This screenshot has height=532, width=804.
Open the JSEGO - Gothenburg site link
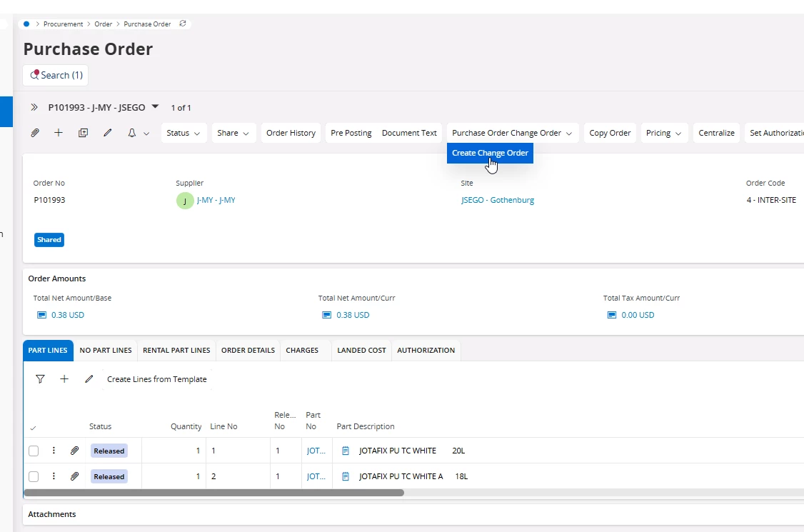coord(498,200)
